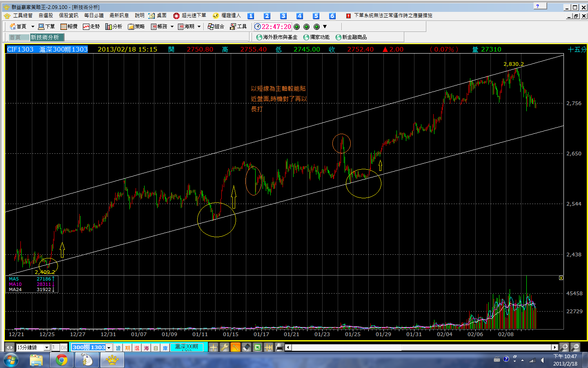Select the 庫 inventory category button
Image resolution: width=588 pixels, height=368 pixels.
coord(165,348)
